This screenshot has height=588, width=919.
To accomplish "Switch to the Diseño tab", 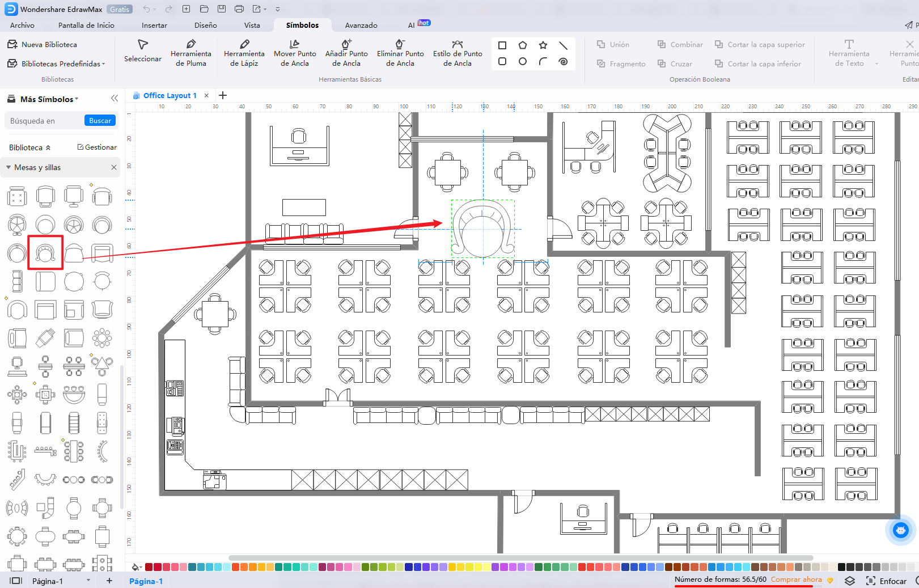I will point(205,26).
